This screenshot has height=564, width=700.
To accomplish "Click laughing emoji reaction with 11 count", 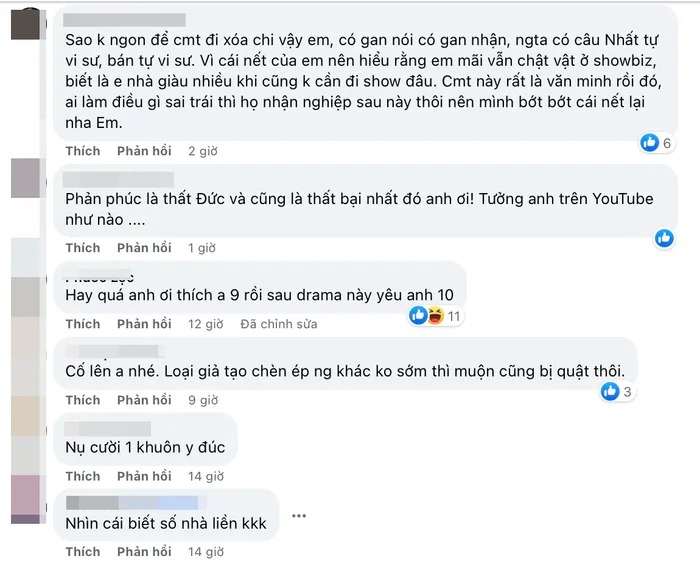I will click(x=436, y=316).
